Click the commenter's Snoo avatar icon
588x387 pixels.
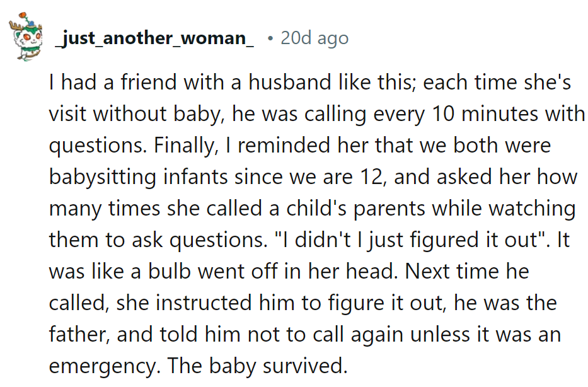coord(25,37)
